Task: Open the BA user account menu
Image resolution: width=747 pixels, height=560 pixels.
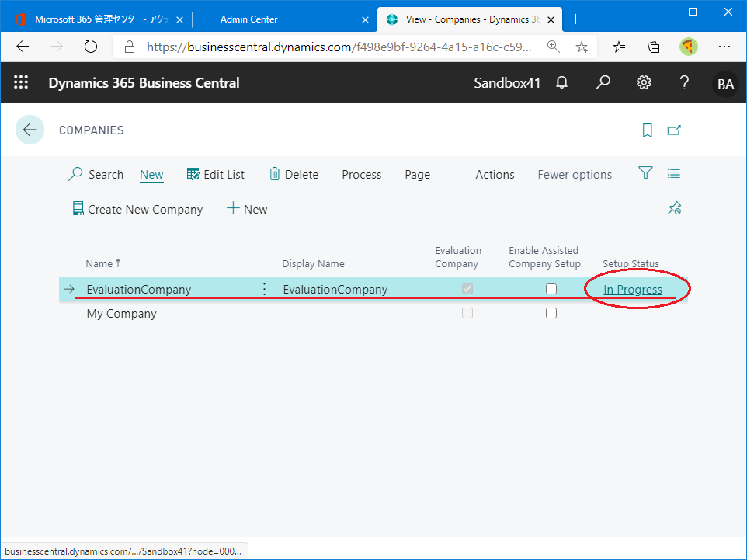Action: [725, 84]
